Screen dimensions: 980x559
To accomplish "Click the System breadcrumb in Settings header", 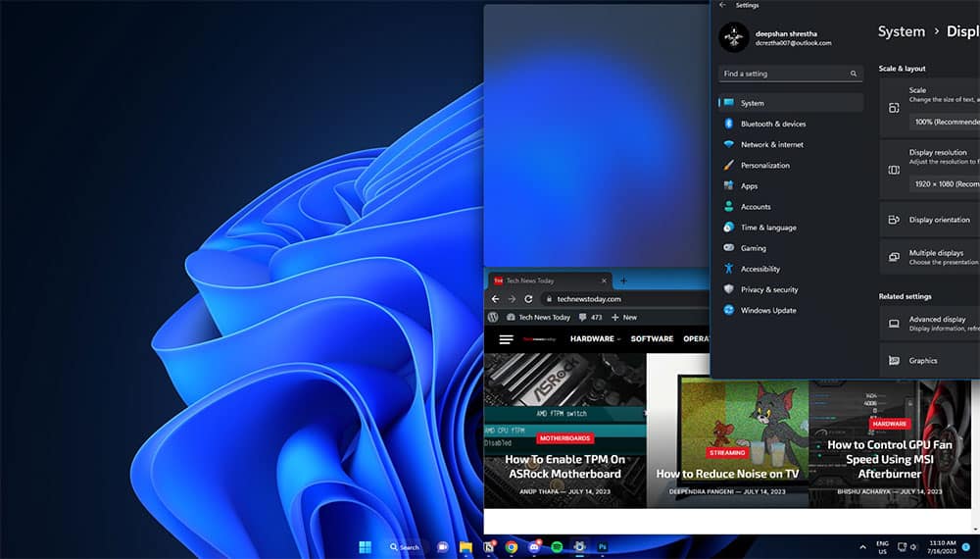I will pyautogui.click(x=902, y=32).
